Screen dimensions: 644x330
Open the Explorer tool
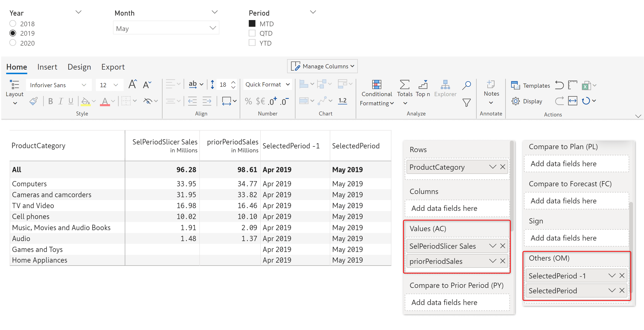coord(445,89)
